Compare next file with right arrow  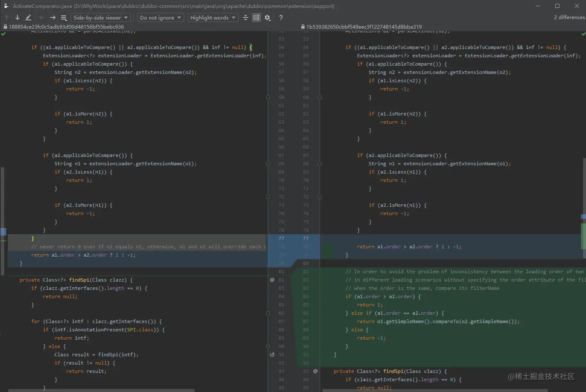53,17
